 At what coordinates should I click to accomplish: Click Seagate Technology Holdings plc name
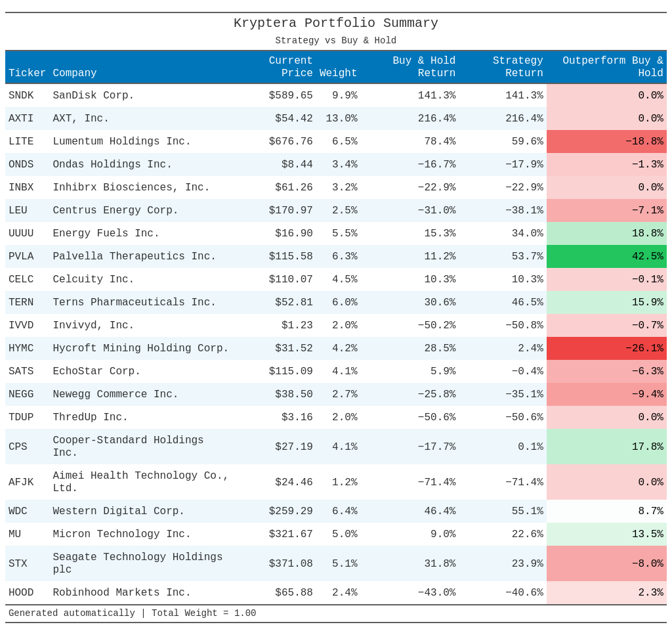tap(138, 563)
